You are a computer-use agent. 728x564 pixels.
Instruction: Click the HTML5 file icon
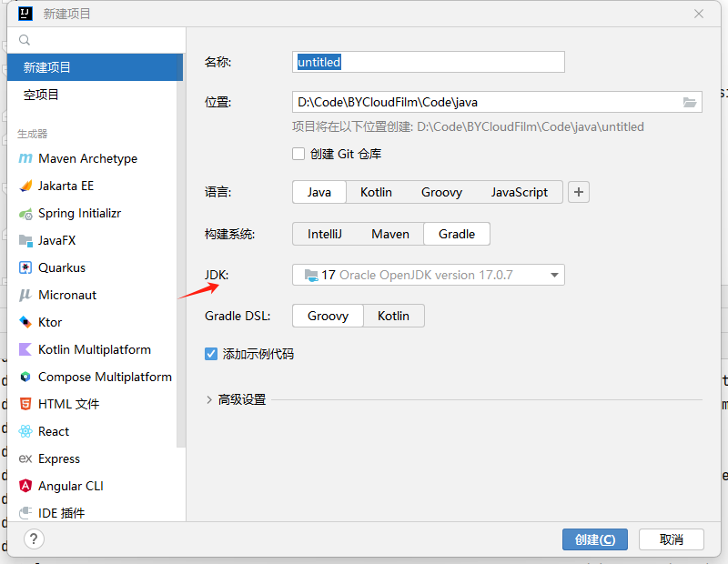click(25, 404)
